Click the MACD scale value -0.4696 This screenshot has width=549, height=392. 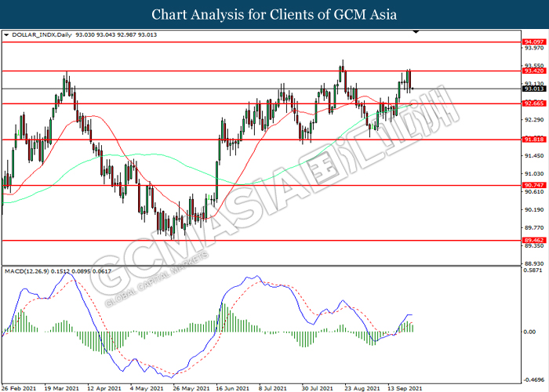535,379
